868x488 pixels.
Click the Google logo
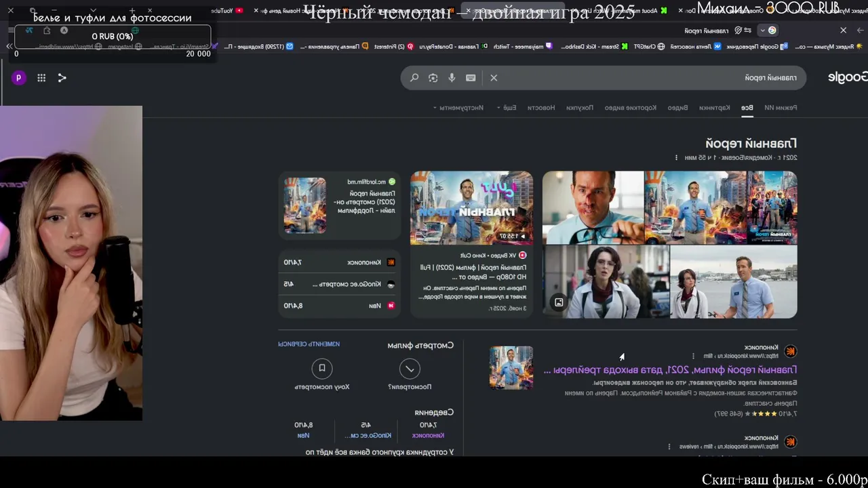(x=848, y=77)
